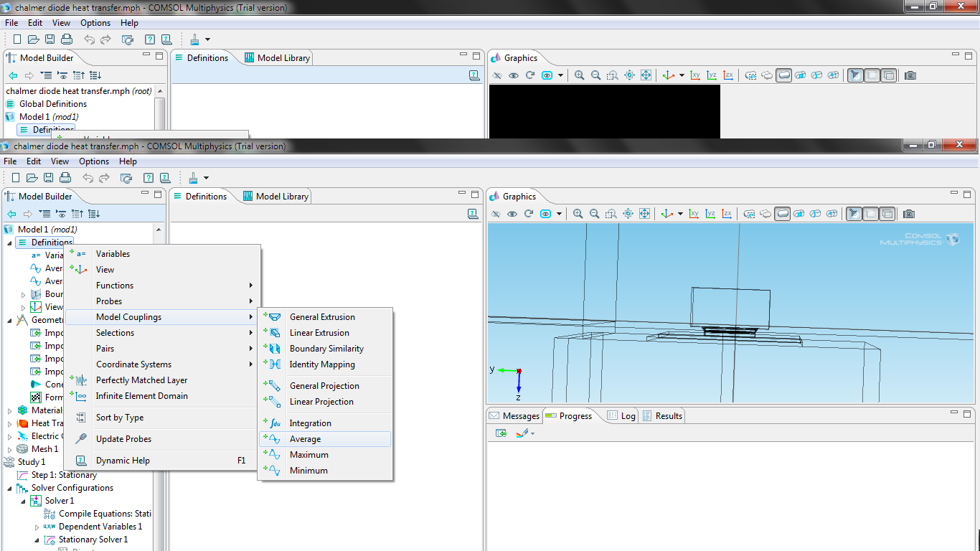Viewport: 980px width, 551px height.
Task: Expand Dependent Variables 1 node
Action: [x=37, y=527]
